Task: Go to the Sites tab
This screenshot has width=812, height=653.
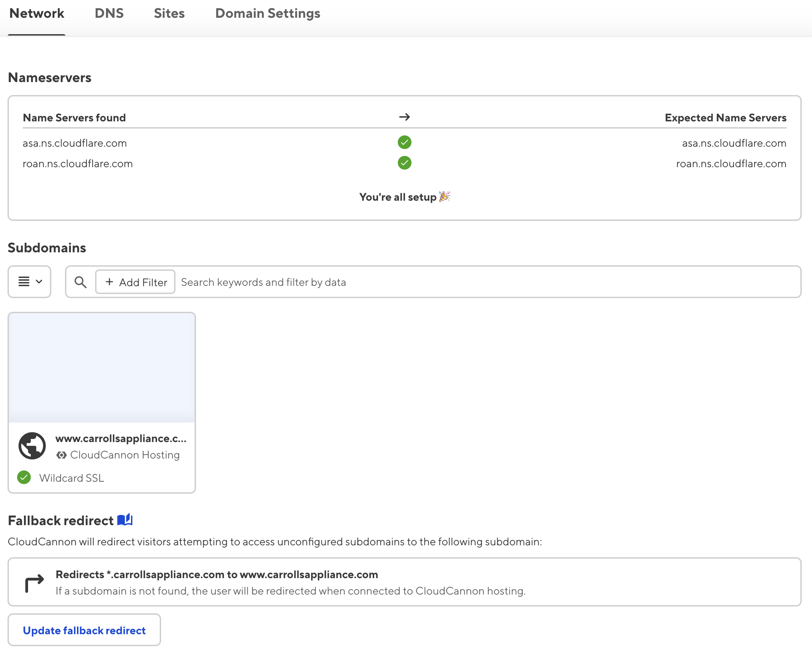Action: click(169, 14)
